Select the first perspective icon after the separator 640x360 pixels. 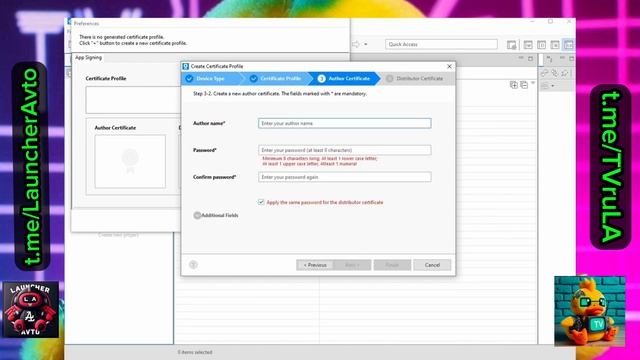[x=528, y=44]
